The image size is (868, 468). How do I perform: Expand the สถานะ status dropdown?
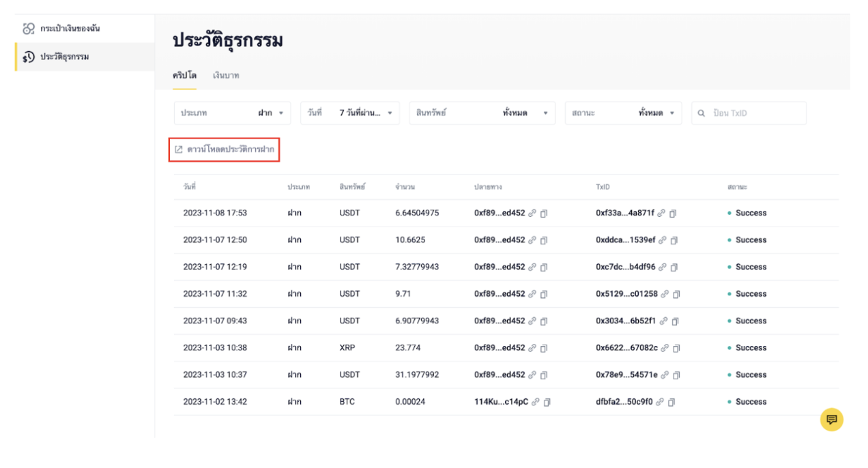pos(622,113)
